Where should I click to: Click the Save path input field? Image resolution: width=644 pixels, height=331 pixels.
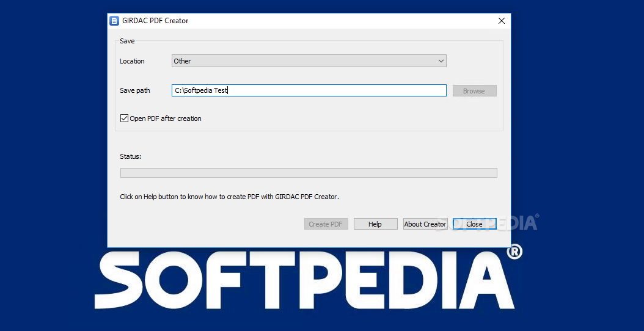[309, 90]
